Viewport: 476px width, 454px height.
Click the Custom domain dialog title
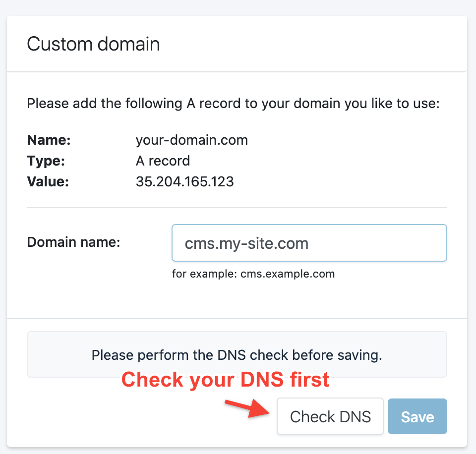point(93,44)
